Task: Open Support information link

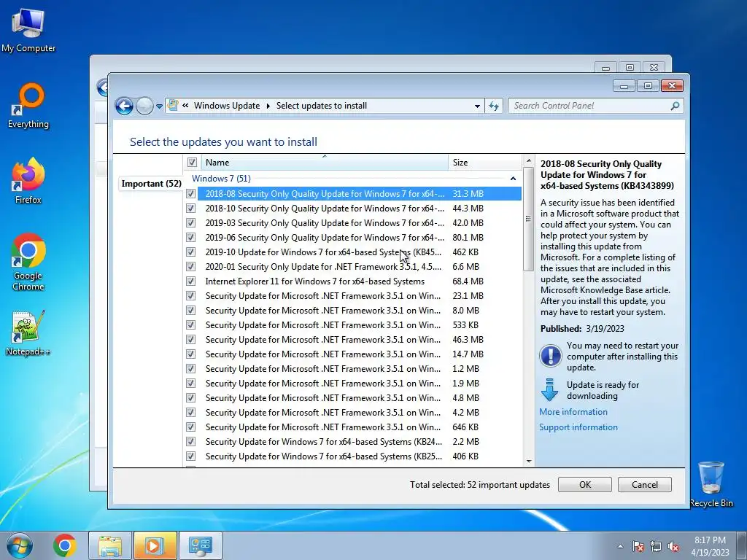Action: 578,427
